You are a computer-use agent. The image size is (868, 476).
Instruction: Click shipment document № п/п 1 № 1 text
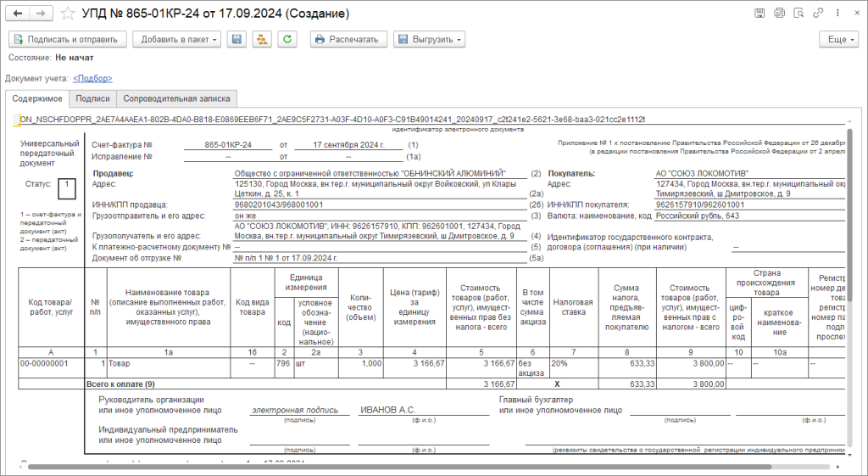coord(287,258)
